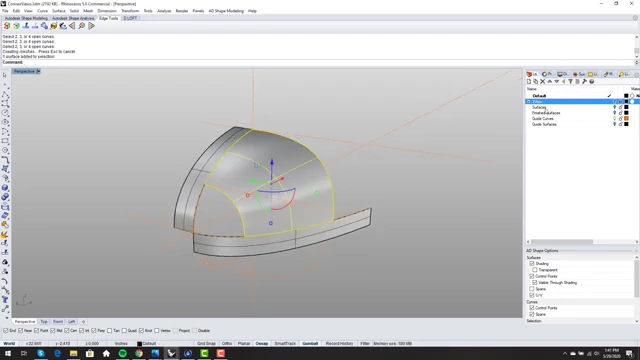Enable the Quad osnap checkbox
640x360 pixels.
pos(124,331)
